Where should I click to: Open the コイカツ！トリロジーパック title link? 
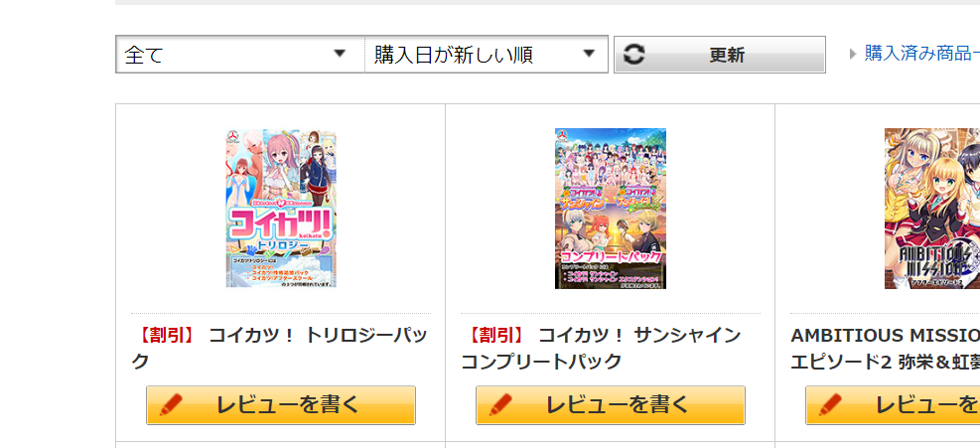(279, 348)
